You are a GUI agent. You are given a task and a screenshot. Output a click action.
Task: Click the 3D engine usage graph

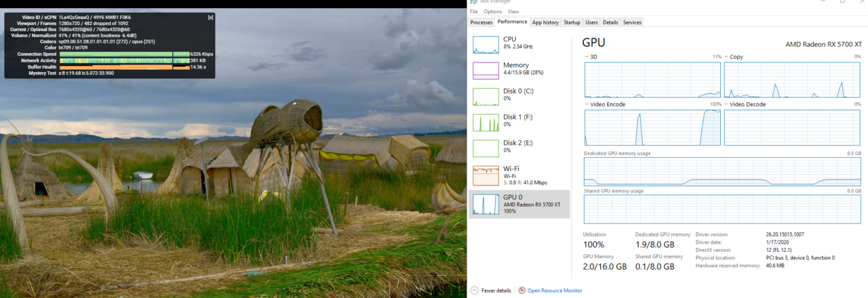pos(653,80)
